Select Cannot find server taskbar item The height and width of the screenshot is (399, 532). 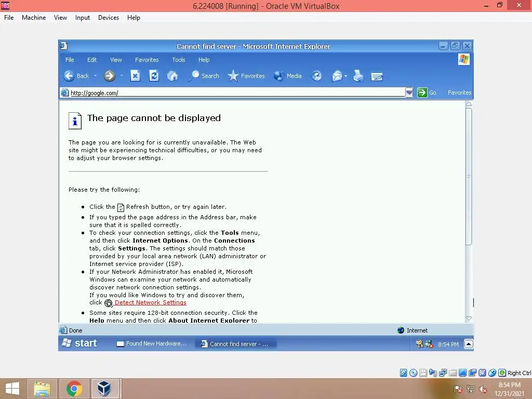[x=236, y=344]
